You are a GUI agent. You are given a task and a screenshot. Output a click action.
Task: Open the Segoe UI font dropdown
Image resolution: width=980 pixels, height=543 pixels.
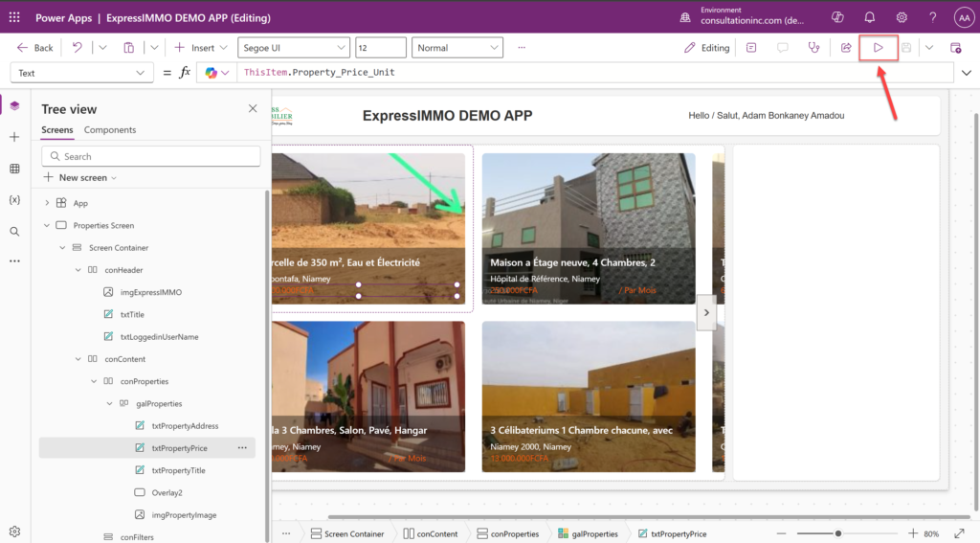pos(293,48)
